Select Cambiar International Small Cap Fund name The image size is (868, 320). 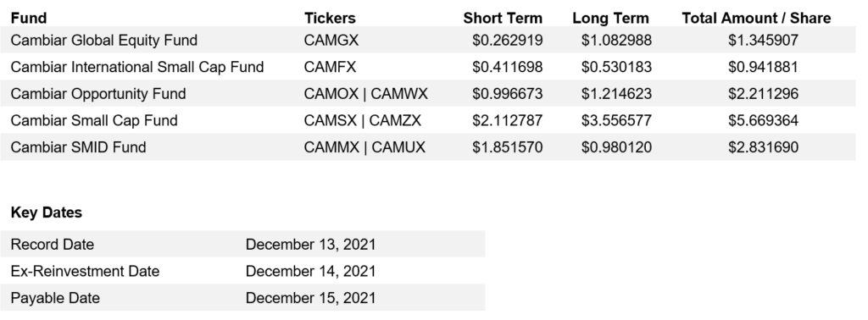[137, 67]
